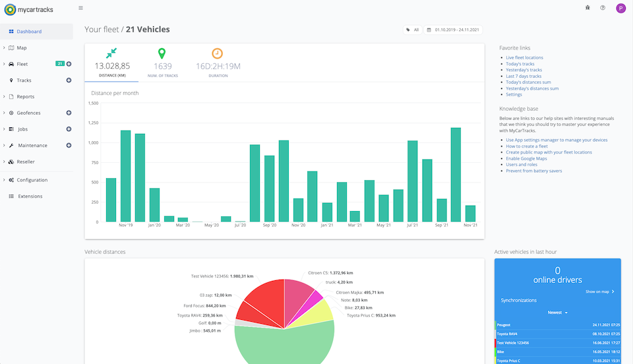Click the orange clock duration icon

point(217,53)
